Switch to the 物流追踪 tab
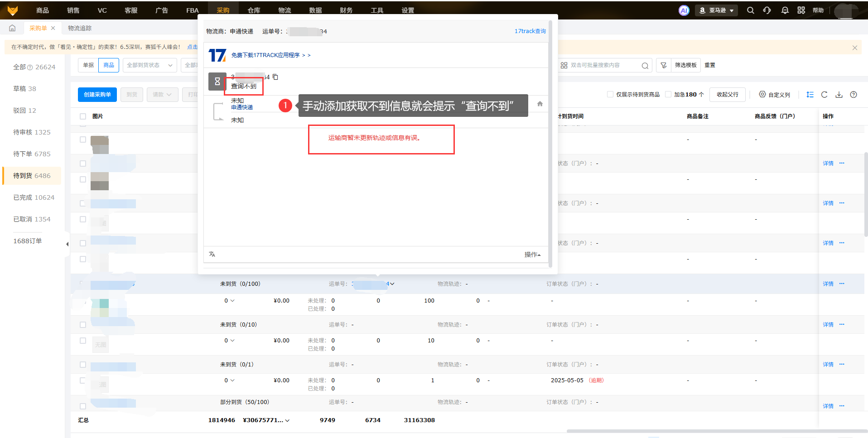 pyautogui.click(x=80, y=28)
